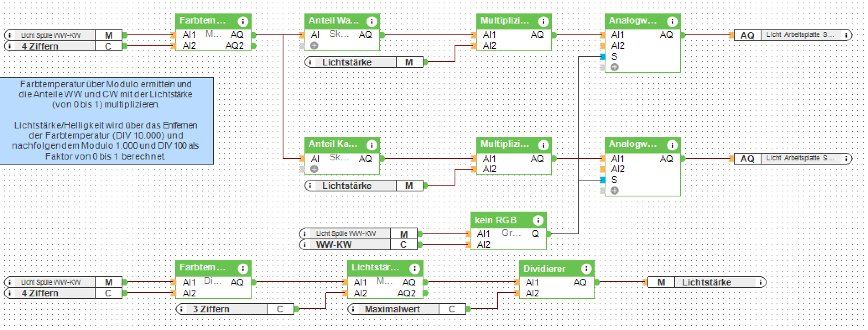Click the WW-KW constant label
The width and height of the screenshot is (868, 330).
[334, 245]
